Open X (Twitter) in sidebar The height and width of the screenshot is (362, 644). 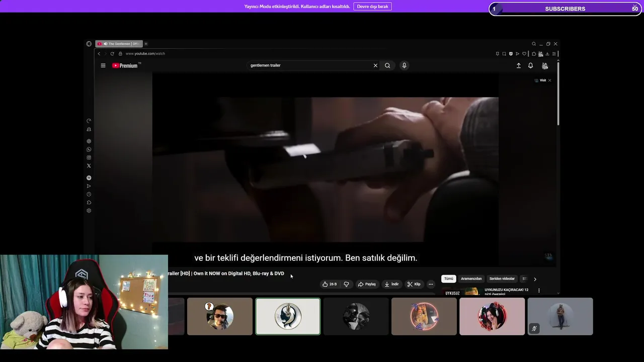click(x=89, y=166)
